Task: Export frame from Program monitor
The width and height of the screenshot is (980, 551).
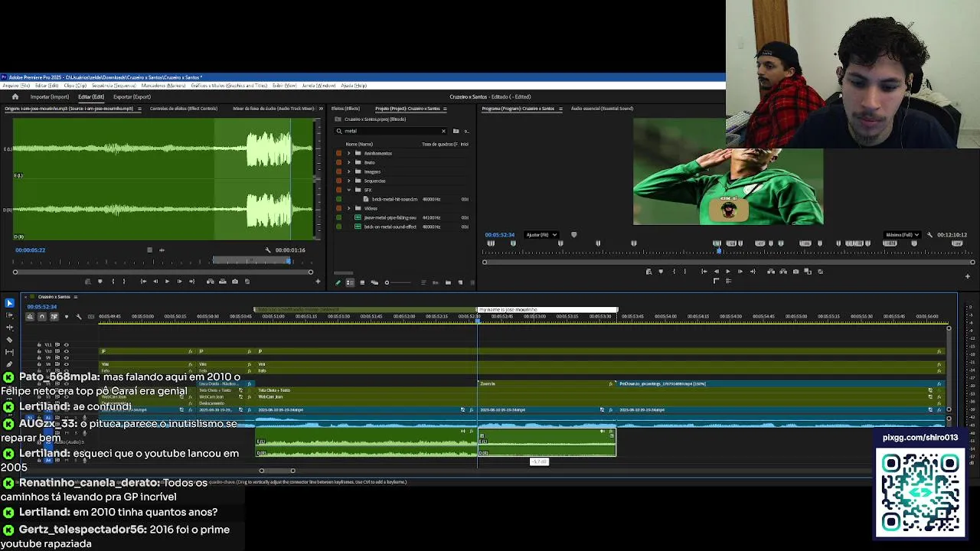Action: click(x=795, y=271)
